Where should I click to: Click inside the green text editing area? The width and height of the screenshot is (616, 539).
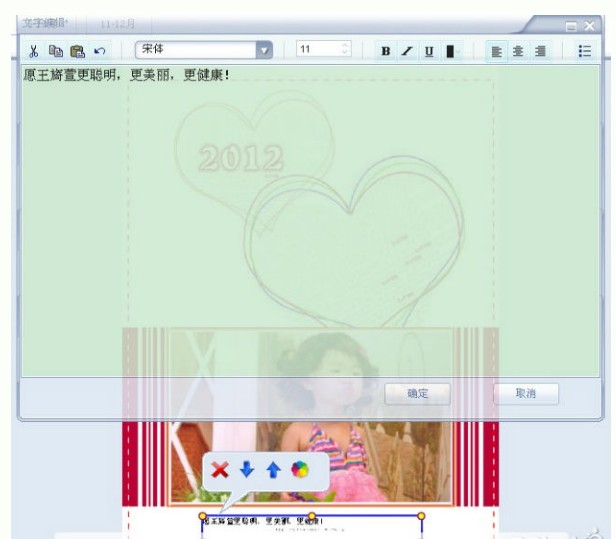[x=300, y=220]
